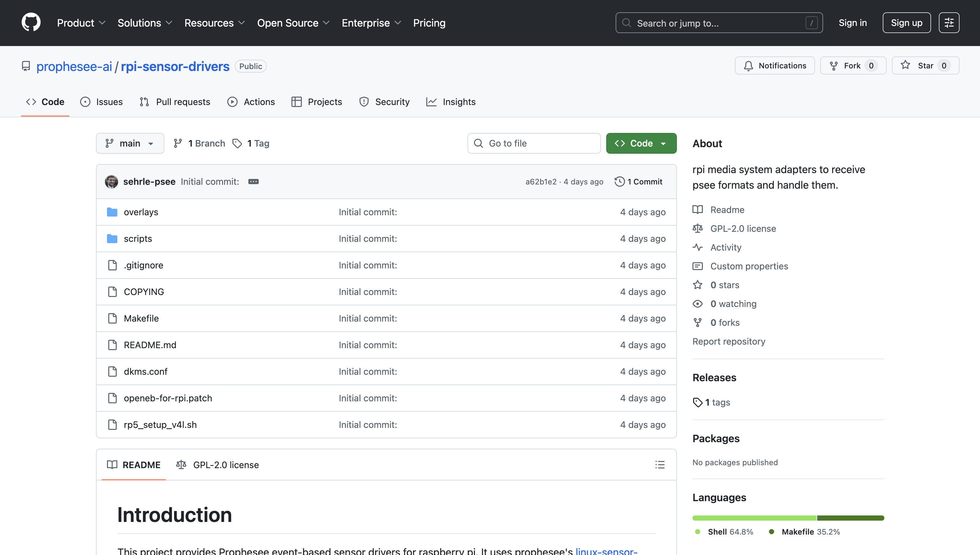This screenshot has width=980, height=555.
Task: Switch to the Pull requests tab
Action: click(175, 102)
